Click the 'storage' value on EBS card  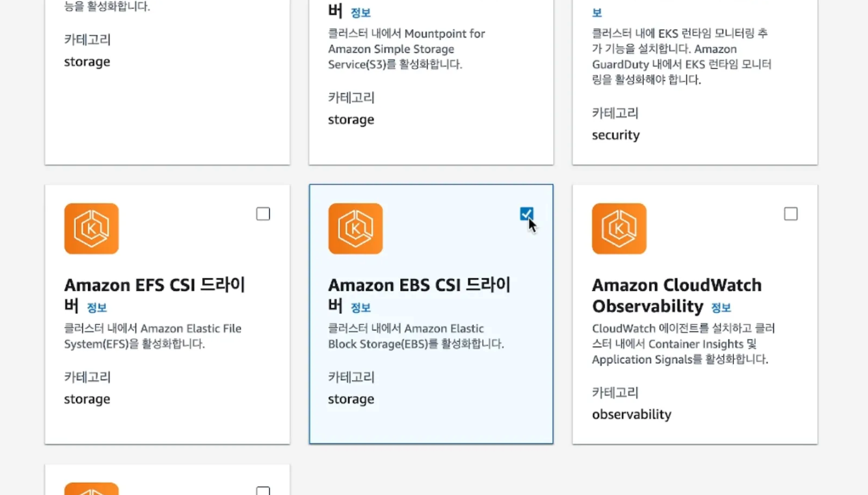351,399
